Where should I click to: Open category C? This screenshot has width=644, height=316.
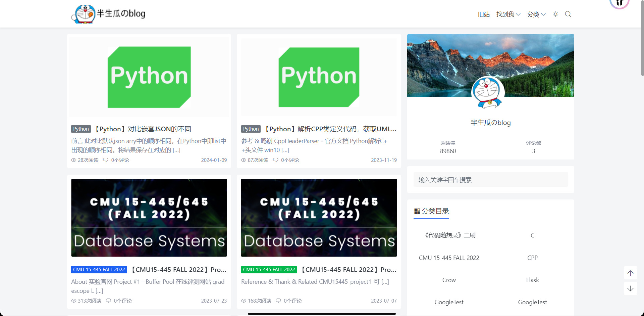point(532,235)
